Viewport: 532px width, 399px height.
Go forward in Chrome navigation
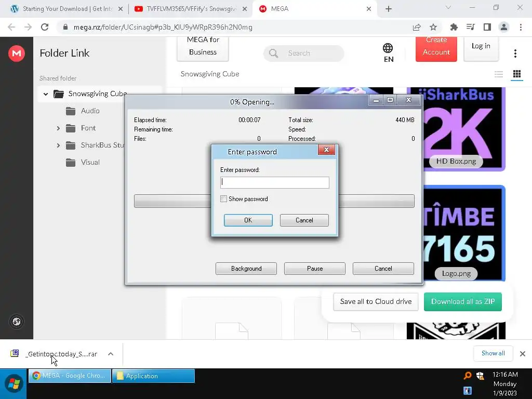(28, 27)
